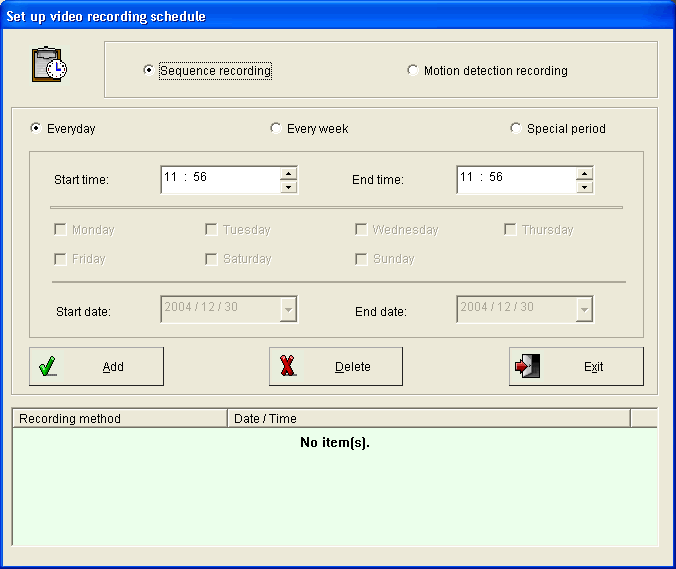Click the Exit door icon
This screenshot has height=569, width=676.
[x=527, y=367]
